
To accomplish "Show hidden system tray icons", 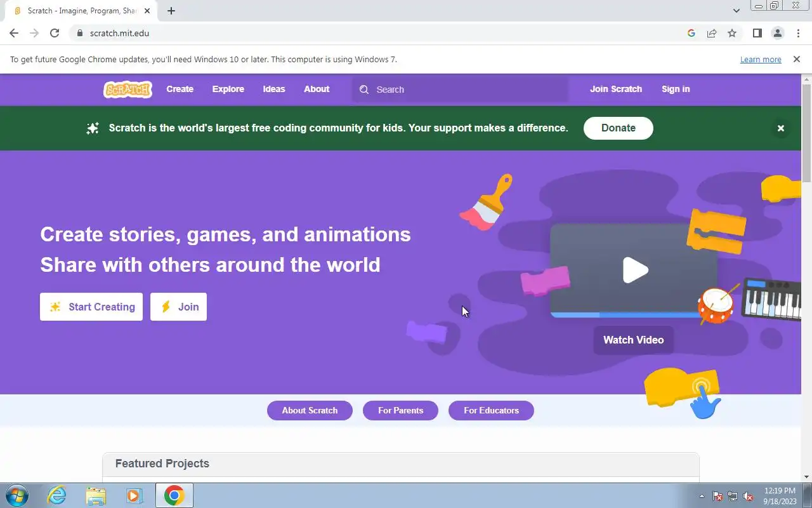I will (702, 496).
